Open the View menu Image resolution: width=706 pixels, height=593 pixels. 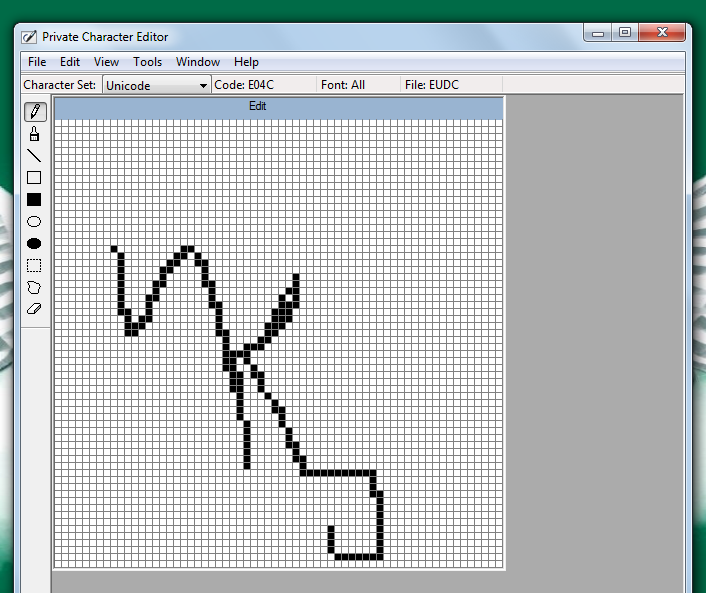click(106, 62)
